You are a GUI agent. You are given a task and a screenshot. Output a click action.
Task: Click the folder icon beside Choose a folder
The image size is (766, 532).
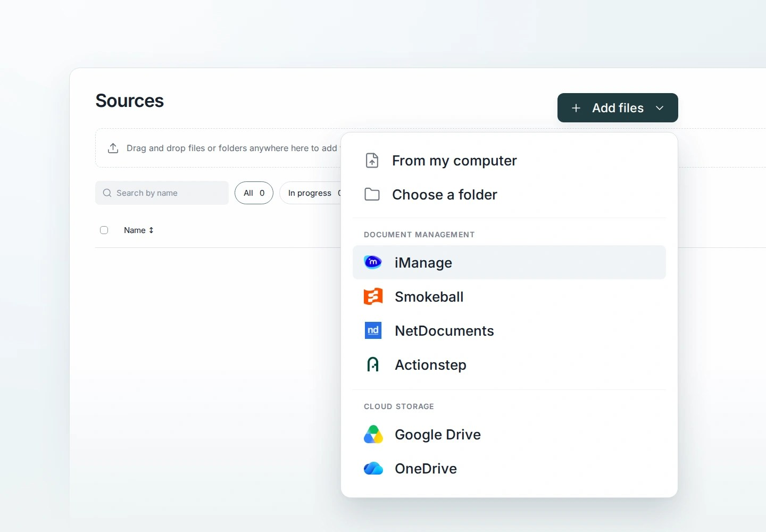[x=372, y=194]
